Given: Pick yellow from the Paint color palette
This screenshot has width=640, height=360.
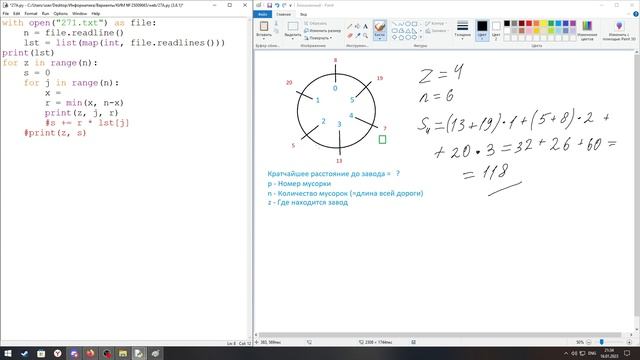Looking at the screenshot, I should [x=544, y=23].
